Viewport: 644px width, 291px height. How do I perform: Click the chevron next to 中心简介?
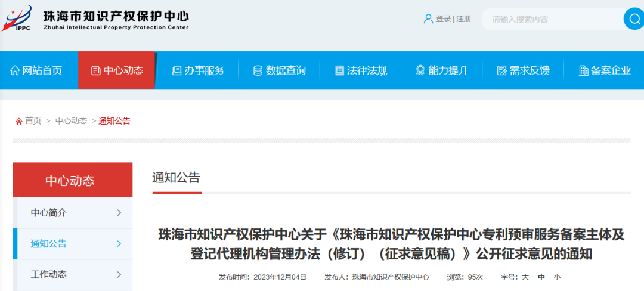(x=119, y=213)
